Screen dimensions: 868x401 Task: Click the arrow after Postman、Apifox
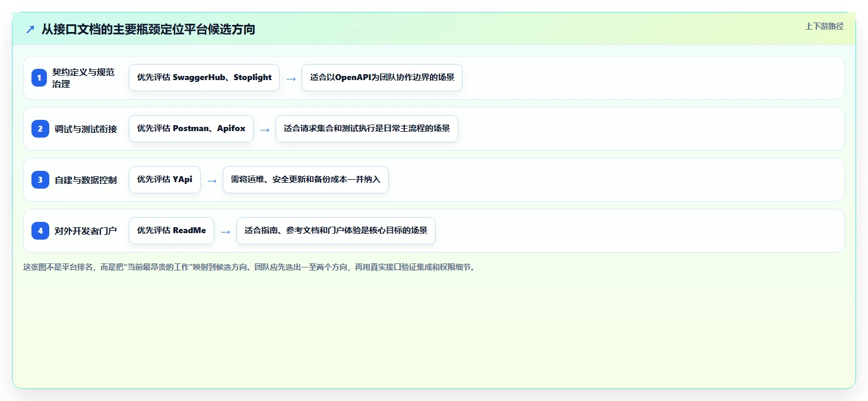[x=265, y=129]
